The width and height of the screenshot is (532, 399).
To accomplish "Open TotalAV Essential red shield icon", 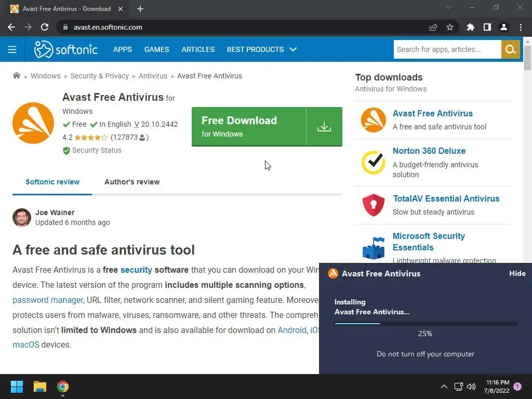I will point(373,205).
